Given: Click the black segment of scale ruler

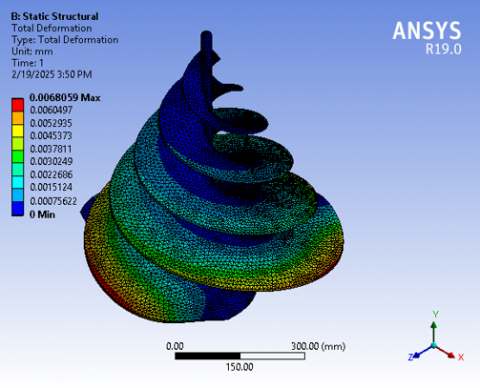Looking at the screenshot, I should click(x=208, y=356).
